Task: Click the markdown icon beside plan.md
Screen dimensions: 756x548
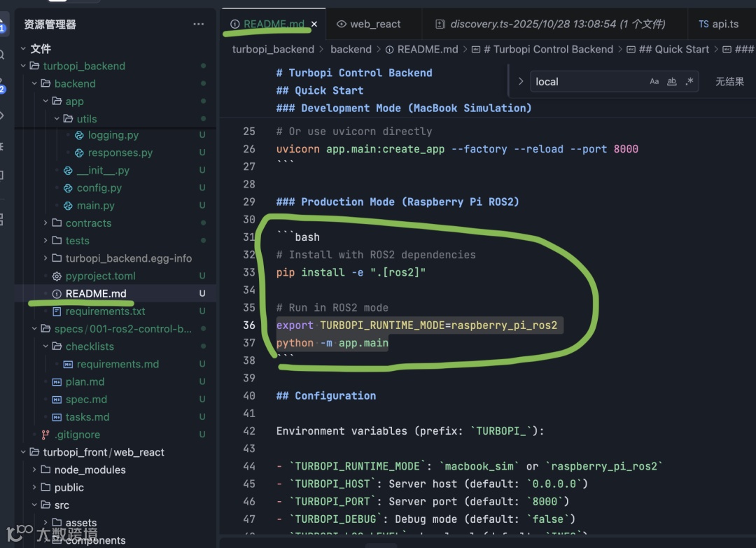Action: click(x=57, y=381)
